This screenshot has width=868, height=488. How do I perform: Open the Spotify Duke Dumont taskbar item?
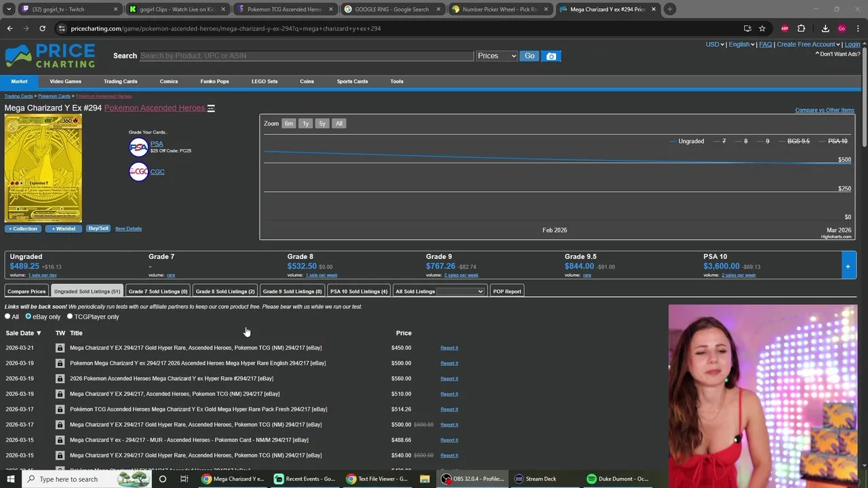(617, 479)
